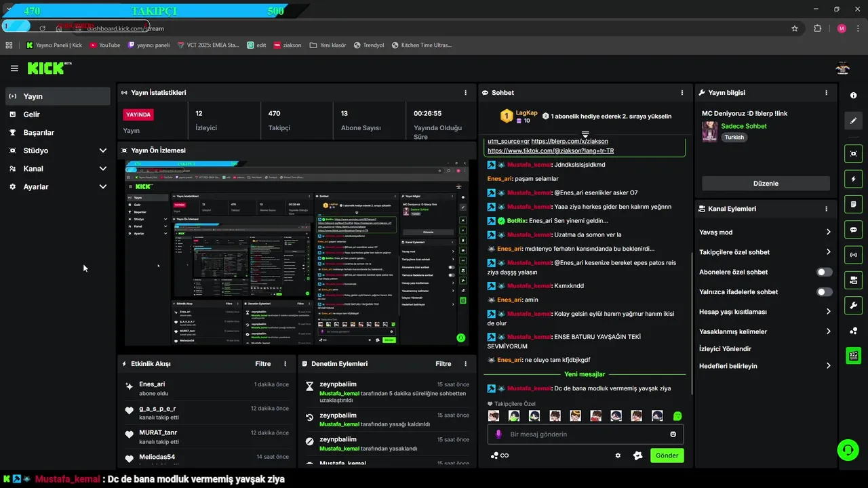The image size is (868, 488).
Task: Toggle the lightning activity feed widget icon
Action: pyautogui.click(x=854, y=178)
